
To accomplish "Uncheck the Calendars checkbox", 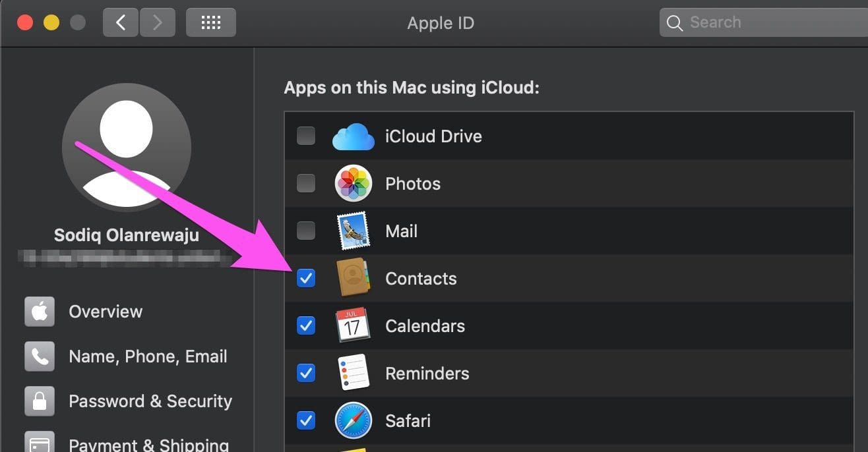I will [x=306, y=325].
